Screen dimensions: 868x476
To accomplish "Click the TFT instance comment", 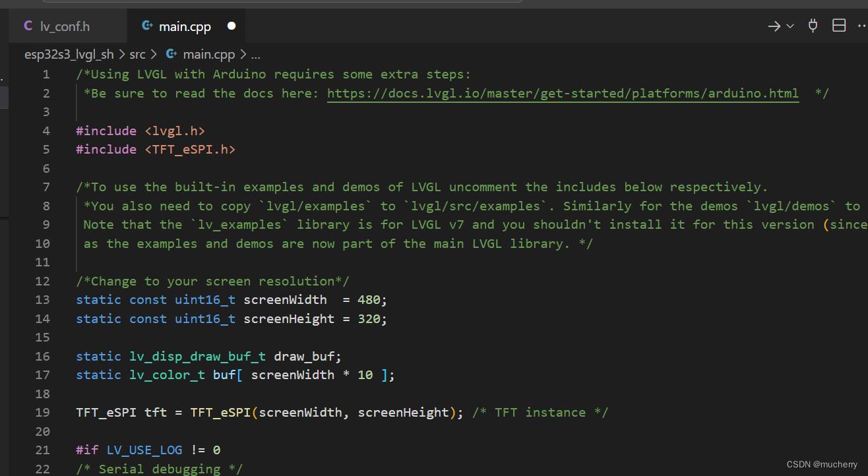I will (x=540, y=413).
